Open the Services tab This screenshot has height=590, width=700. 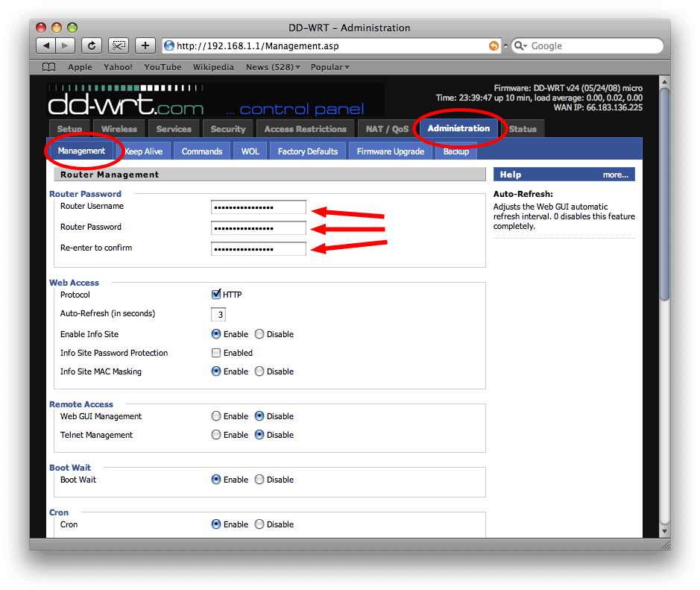[174, 128]
